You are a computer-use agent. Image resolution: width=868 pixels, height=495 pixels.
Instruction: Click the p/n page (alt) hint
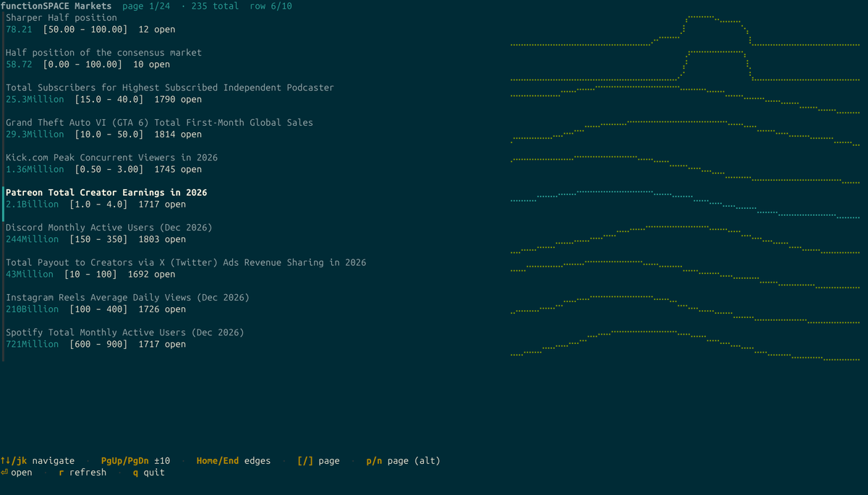pyautogui.click(x=403, y=460)
